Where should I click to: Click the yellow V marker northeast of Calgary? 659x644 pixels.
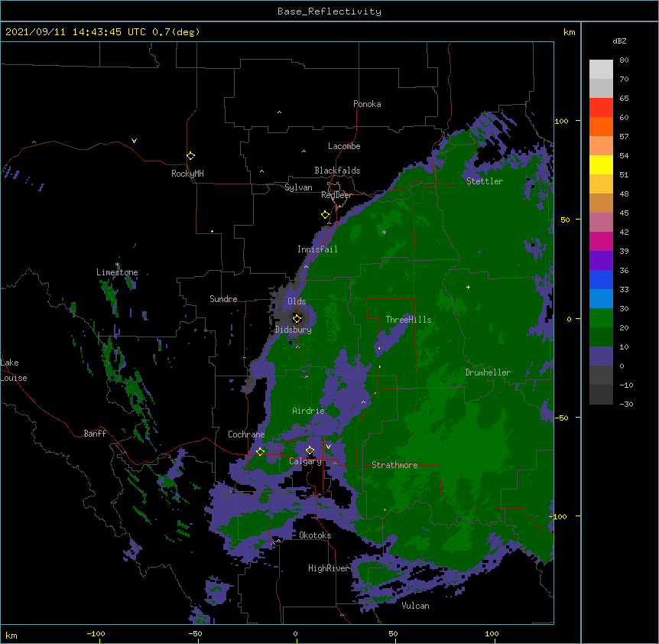[328, 447]
